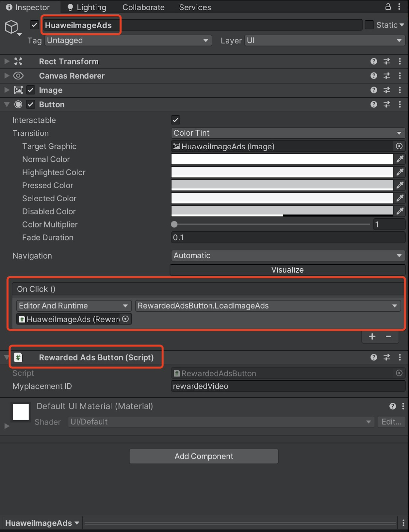409x532 pixels.
Task: Open Rewarded Ads Button more options menu
Action: [400, 357]
